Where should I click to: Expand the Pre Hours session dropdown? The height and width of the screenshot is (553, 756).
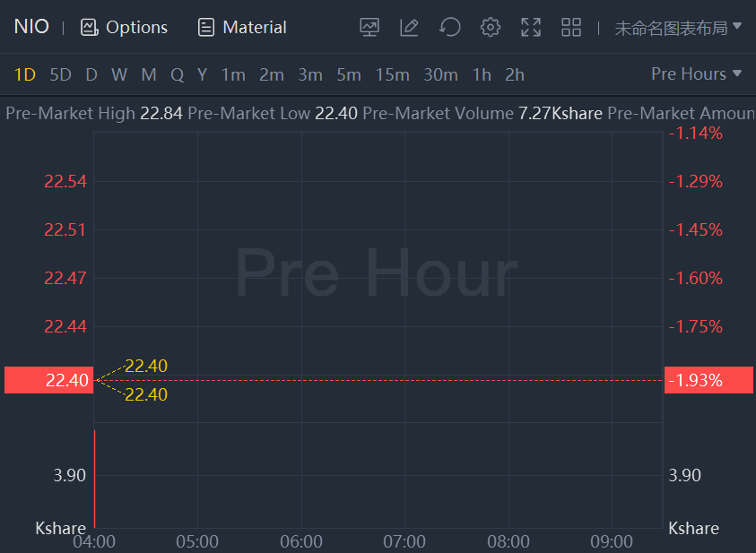pyautogui.click(x=697, y=73)
